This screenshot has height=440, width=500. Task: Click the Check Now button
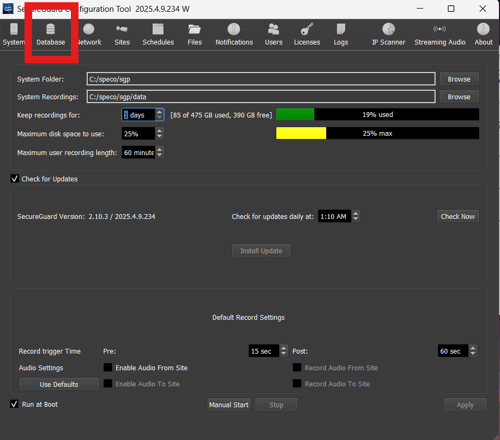click(x=458, y=216)
